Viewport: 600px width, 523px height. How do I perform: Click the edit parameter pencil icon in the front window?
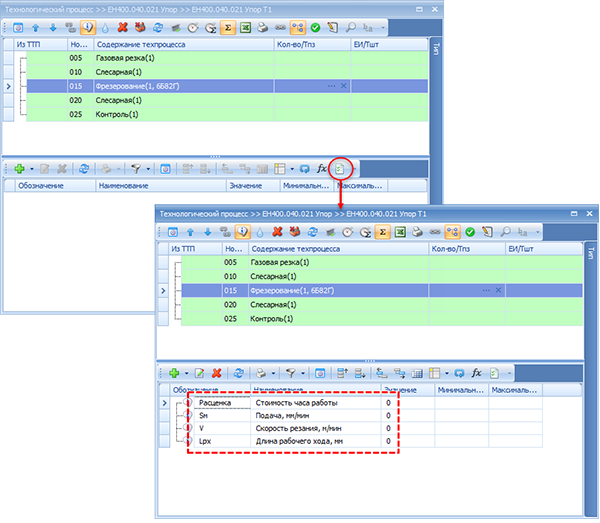(x=199, y=373)
